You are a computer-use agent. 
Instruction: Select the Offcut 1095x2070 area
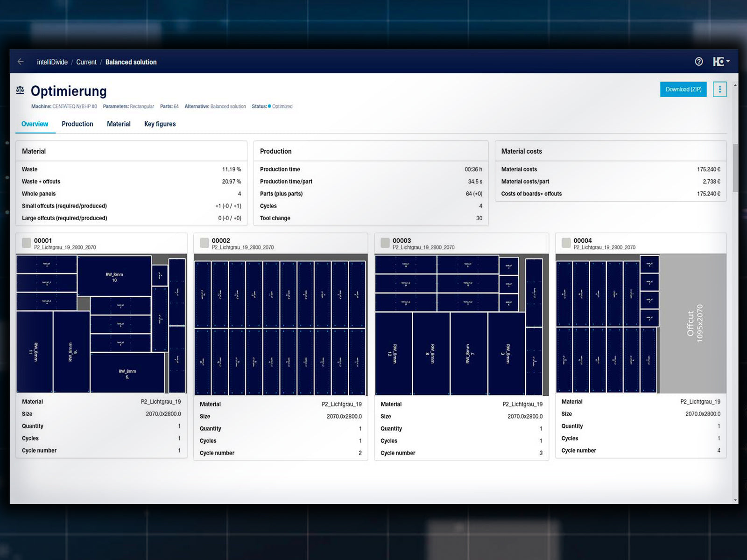[x=693, y=323]
